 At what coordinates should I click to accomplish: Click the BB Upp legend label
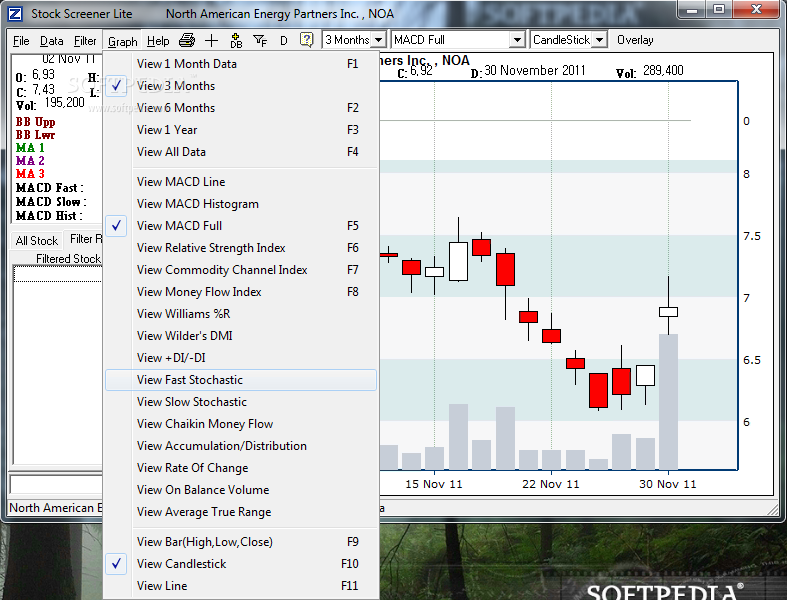tap(36, 122)
